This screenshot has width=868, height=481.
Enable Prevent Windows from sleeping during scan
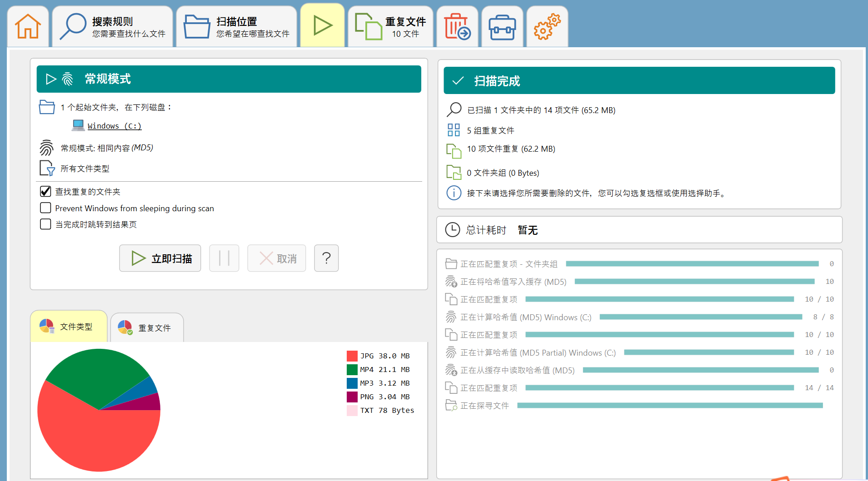click(x=45, y=208)
